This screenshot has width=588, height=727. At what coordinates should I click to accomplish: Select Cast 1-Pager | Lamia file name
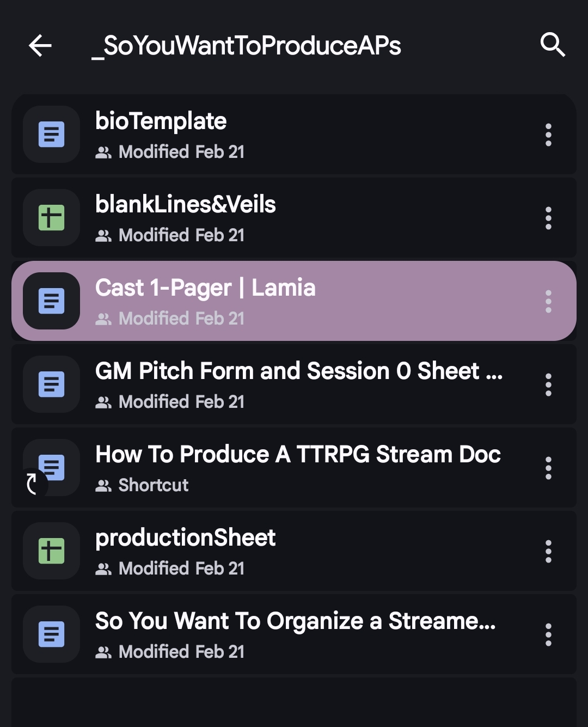pyautogui.click(x=205, y=288)
